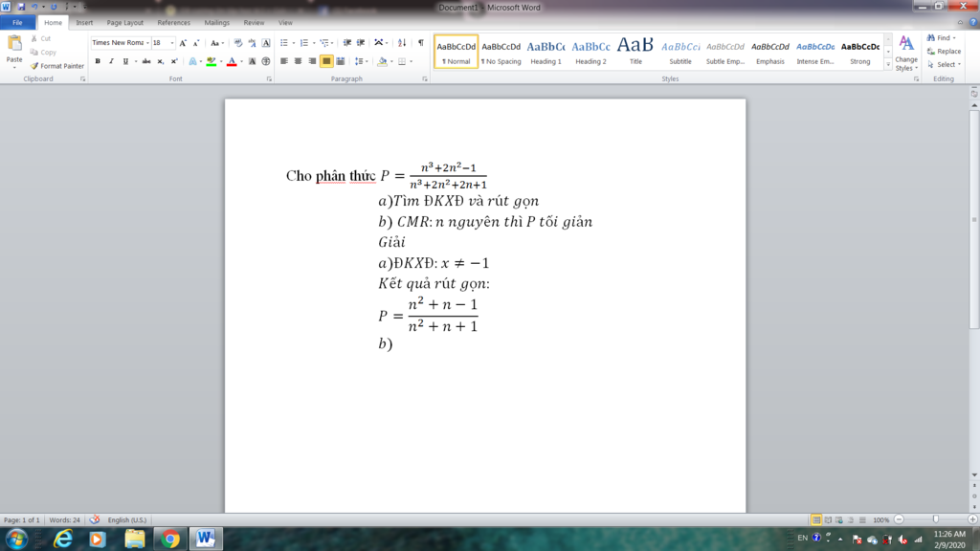The image size is (980, 551).
Task: Apply subscript formatting
Action: pos(160,61)
